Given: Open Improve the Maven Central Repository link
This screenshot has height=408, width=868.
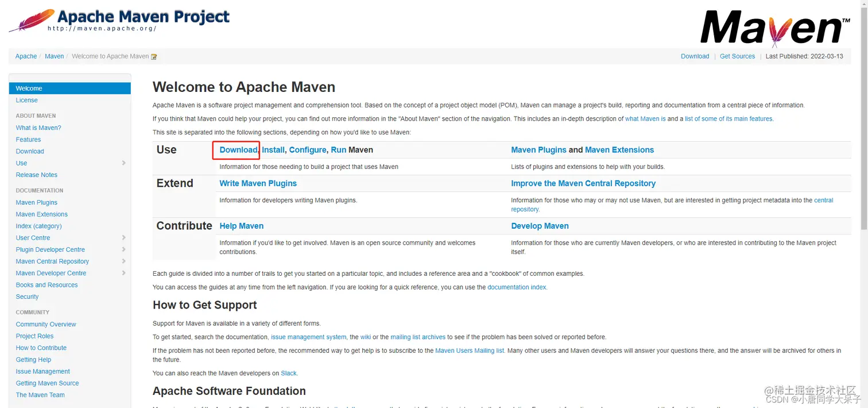Looking at the screenshot, I should point(583,183).
